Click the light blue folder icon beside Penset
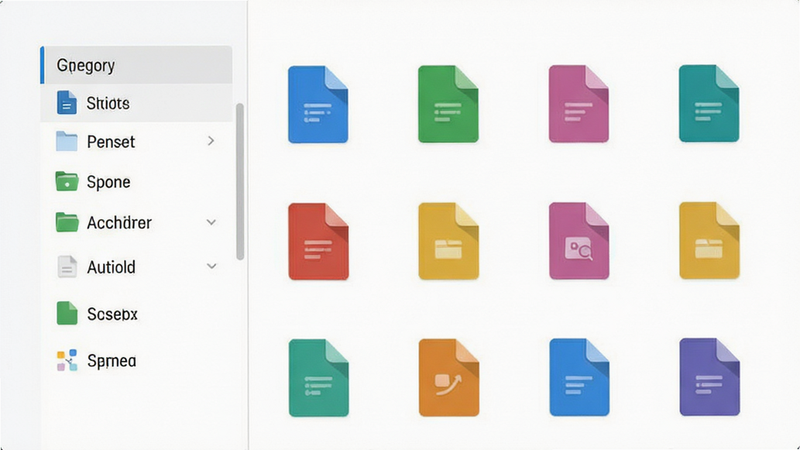The image size is (800, 450). tap(66, 141)
